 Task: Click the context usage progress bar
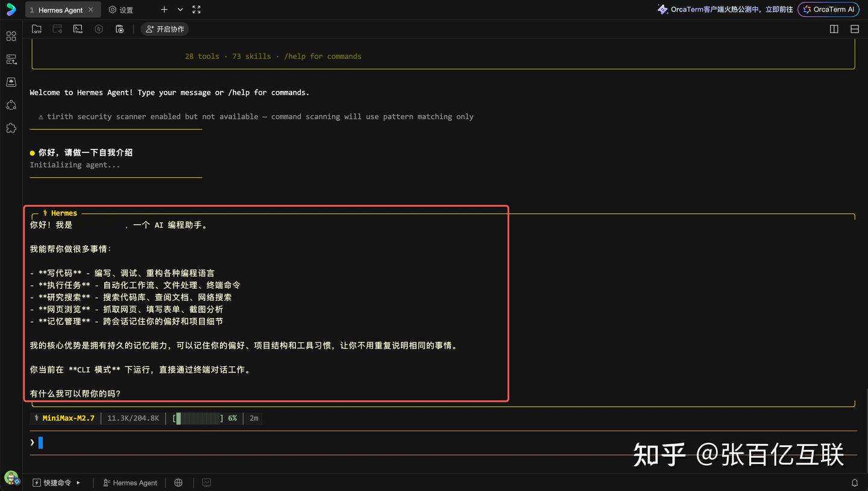point(199,418)
